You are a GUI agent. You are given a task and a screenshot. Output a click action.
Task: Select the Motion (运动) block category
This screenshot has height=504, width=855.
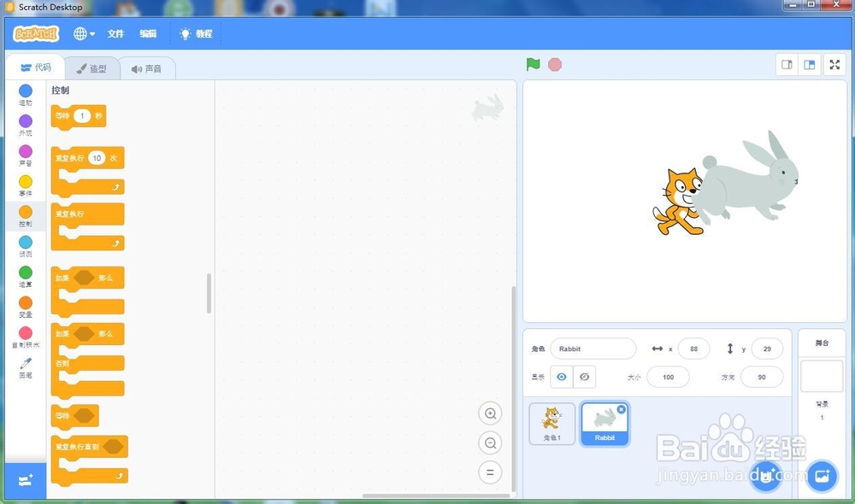click(x=26, y=95)
